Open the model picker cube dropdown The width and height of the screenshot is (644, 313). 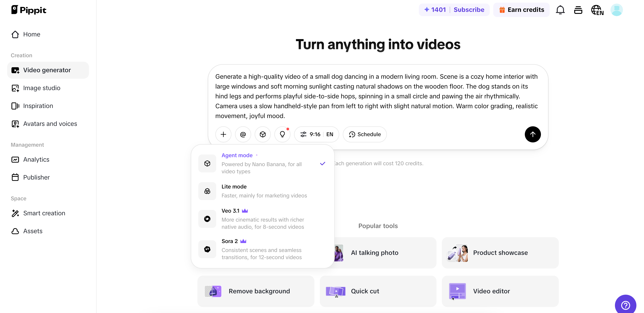(x=263, y=134)
